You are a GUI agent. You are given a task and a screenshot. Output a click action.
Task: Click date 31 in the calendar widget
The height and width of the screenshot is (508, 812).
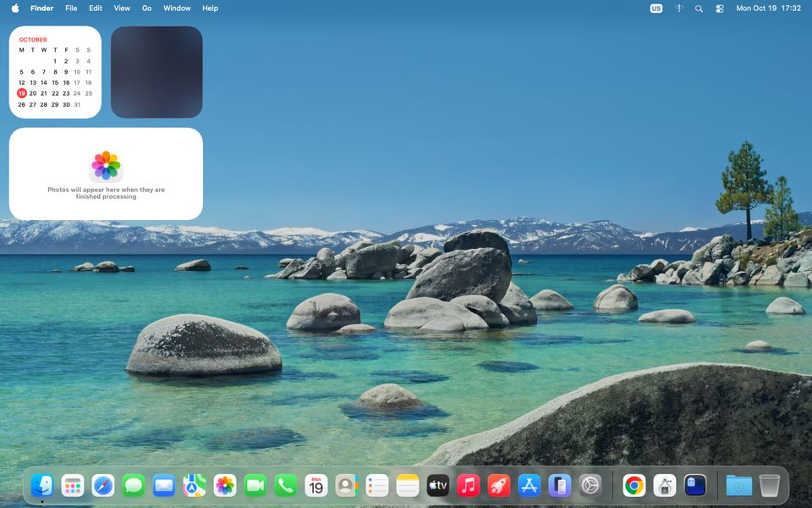tap(77, 104)
